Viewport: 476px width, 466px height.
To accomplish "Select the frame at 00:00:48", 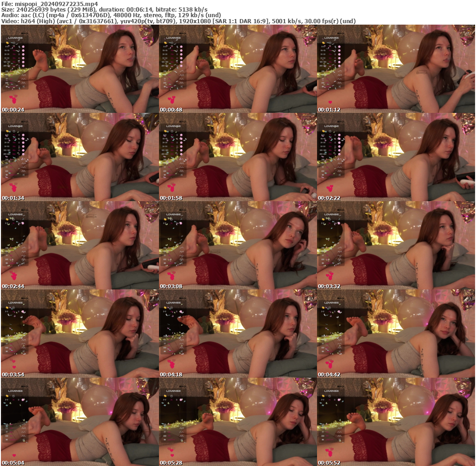I will click(x=238, y=69).
